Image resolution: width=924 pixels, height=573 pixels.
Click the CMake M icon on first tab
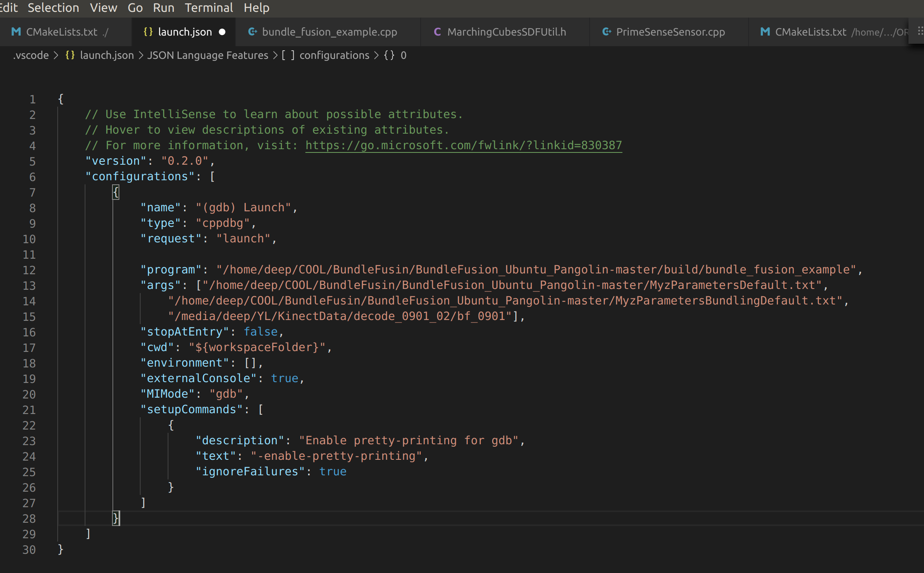pyautogui.click(x=16, y=32)
